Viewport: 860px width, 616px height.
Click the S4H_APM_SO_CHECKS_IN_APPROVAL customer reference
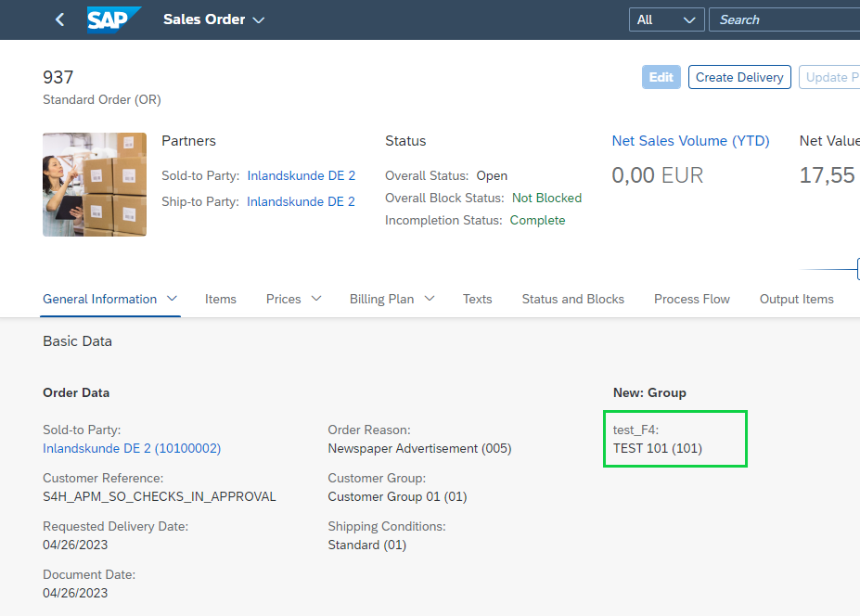(160, 496)
